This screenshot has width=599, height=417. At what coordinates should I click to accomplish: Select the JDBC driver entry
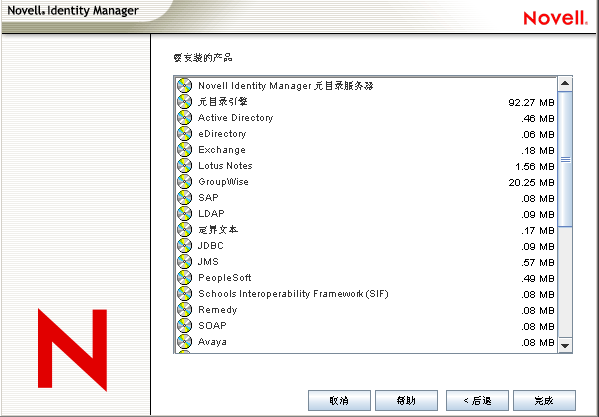click(x=366, y=246)
